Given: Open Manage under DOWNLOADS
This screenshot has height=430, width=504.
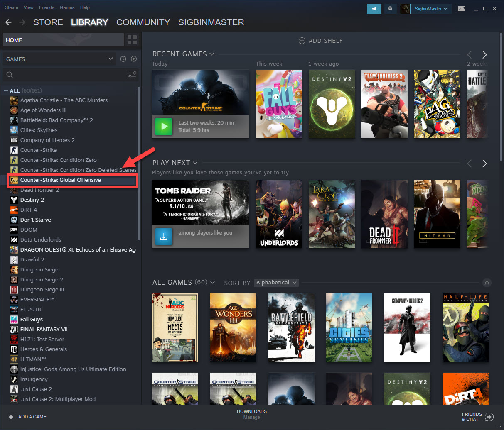Looking at the screenshot, I should pos(251,417).
